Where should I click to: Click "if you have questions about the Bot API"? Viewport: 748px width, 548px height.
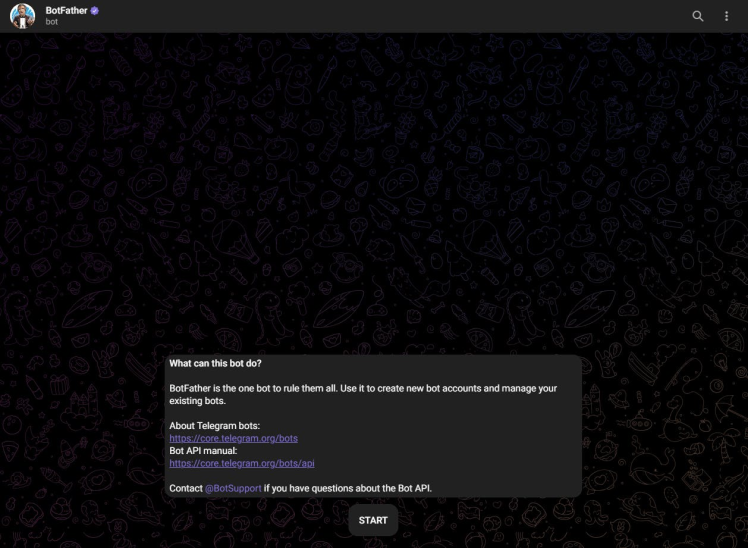point(347,488)
